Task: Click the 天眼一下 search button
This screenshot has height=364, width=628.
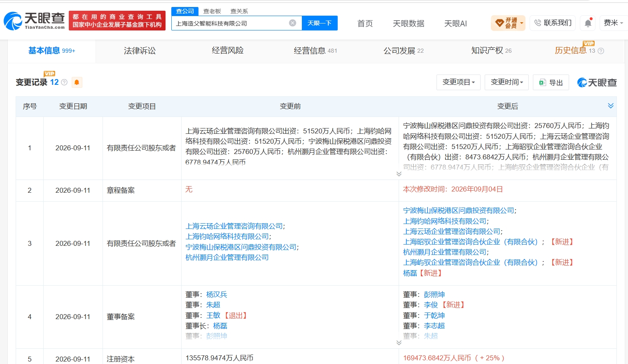Action: [x=320, y=23]
